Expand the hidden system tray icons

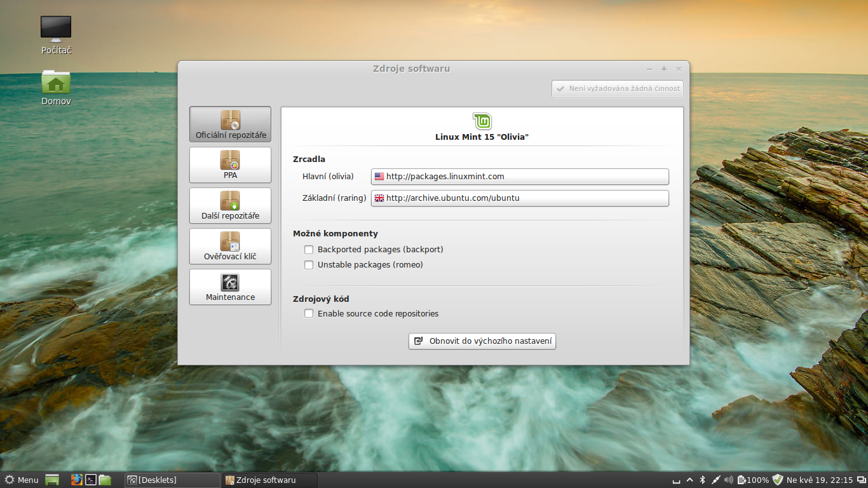689,480
